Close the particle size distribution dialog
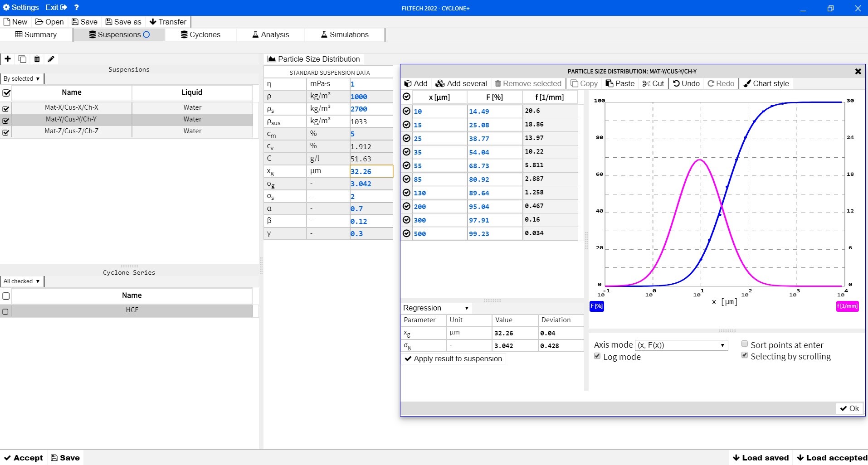This screenshot has height=465, width=868. (x=858, y=71)
